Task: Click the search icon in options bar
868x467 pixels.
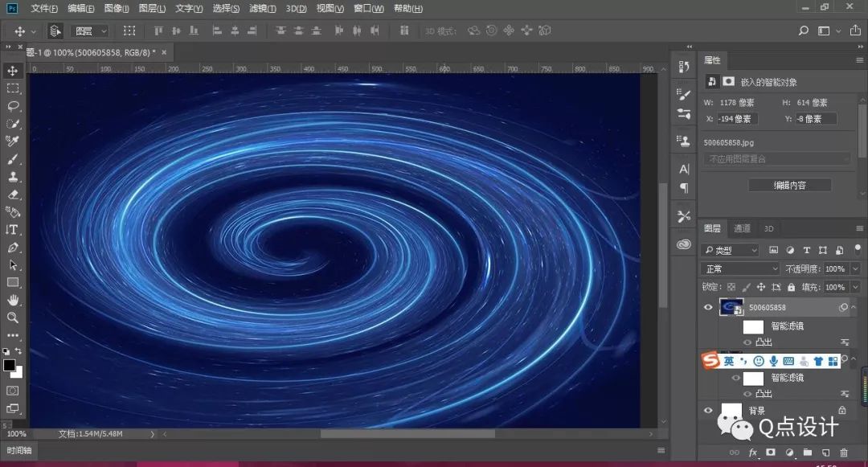Action: [x=803, y=31]
